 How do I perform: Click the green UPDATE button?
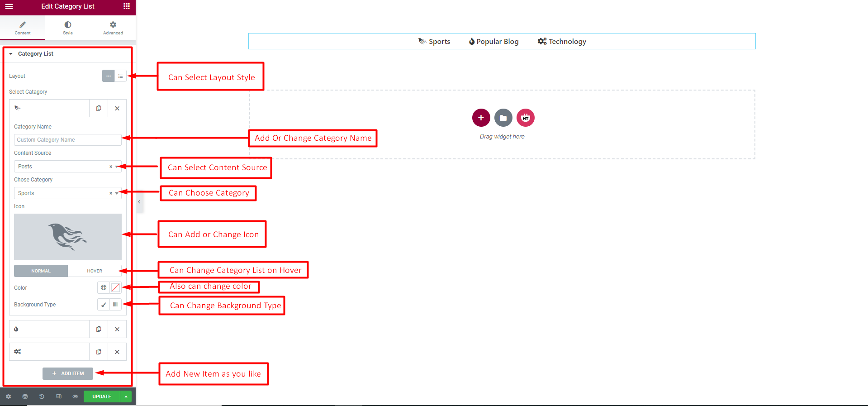(102, 396)
